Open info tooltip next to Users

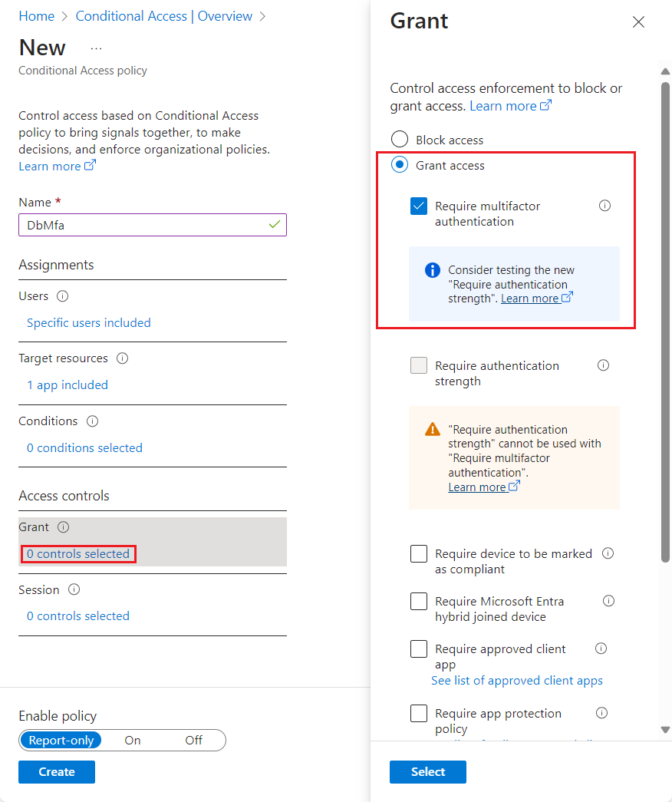coord(62,295)
